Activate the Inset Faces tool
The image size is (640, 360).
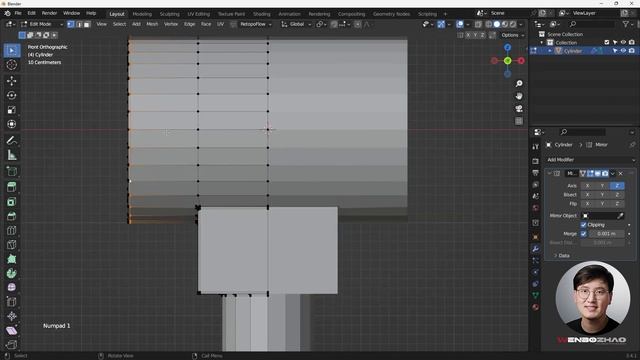(x=12, y=202)
